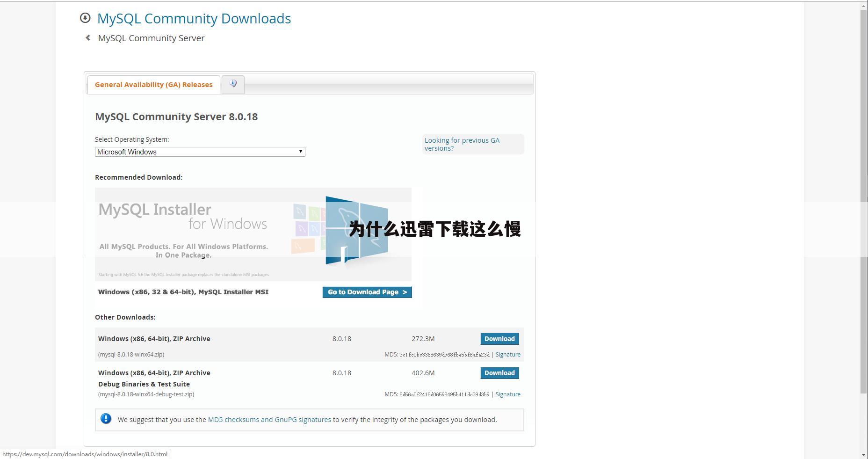Click the Recommended Download: label
868x459 pixels.
point(139,177)
